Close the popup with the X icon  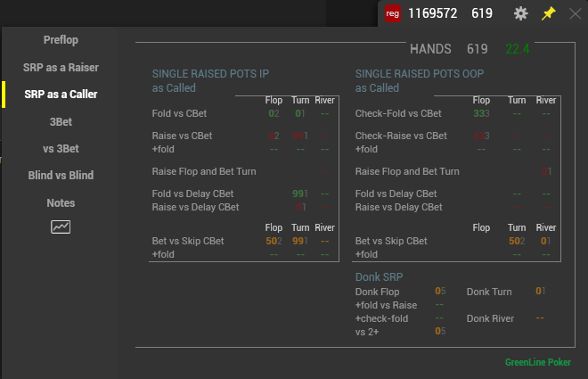pyautogui.click(x=575, y=14)
